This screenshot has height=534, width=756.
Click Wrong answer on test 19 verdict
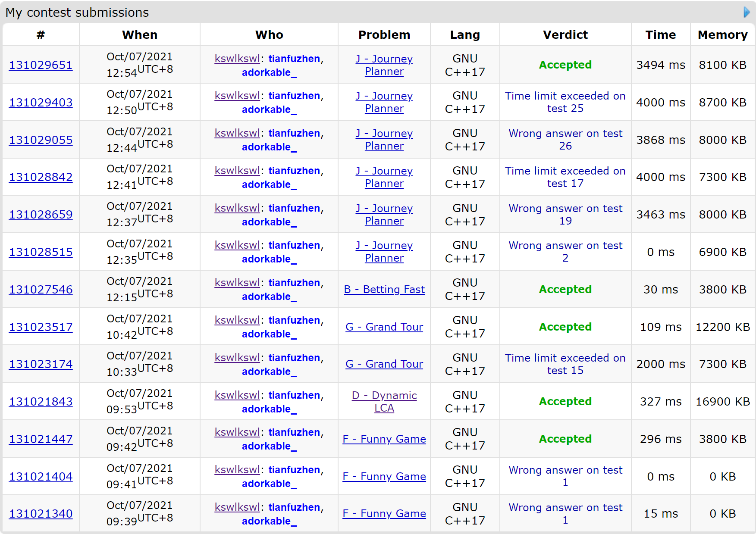click(x=565, y=215)
